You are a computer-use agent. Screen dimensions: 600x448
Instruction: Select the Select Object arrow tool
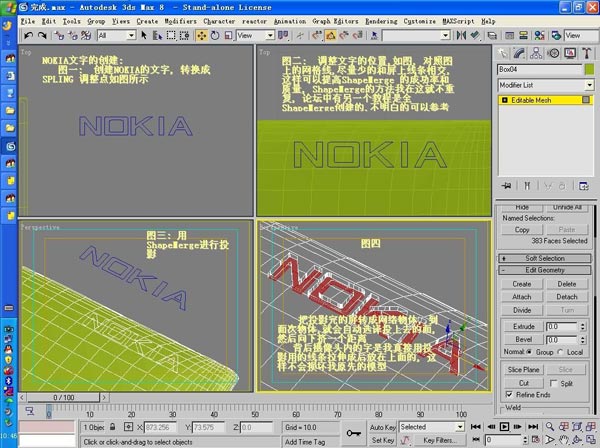coord(144,36)
